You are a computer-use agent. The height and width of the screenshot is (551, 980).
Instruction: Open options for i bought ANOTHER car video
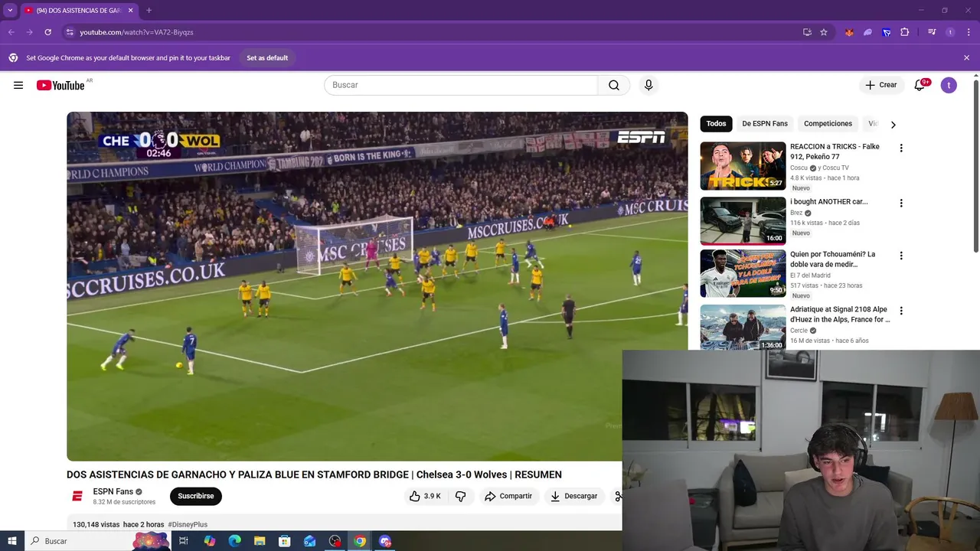901,203
